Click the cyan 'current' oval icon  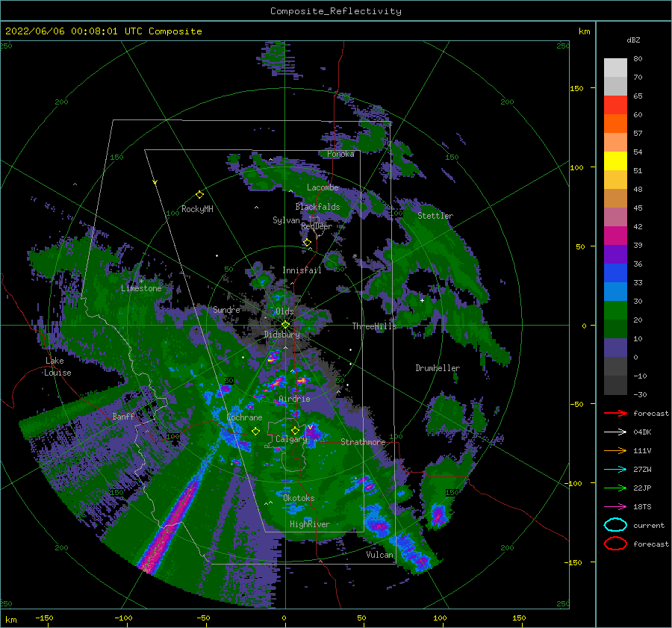pyautogui.click(x=615, y=525)
